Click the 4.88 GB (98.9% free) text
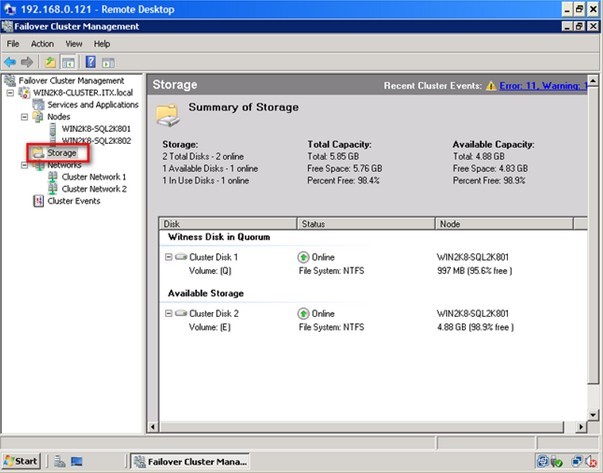 pyautogui.click(x=475, y=327)
